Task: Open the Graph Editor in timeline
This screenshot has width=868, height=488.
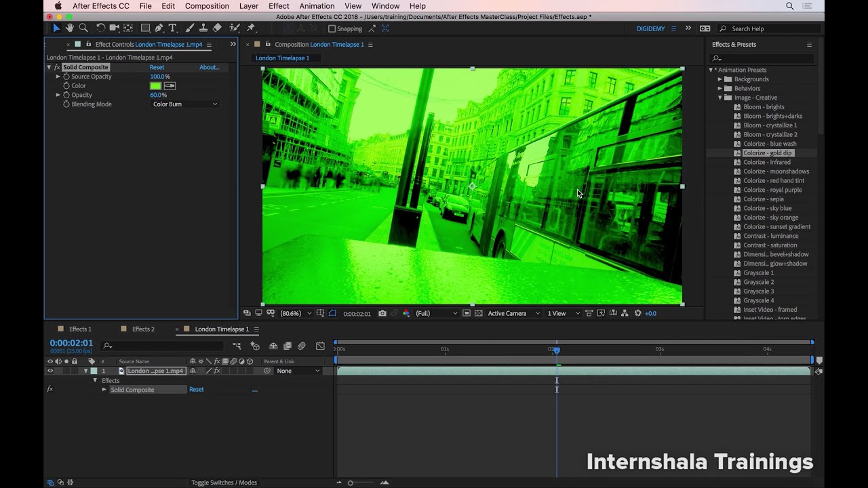Action: tap(321, 346)
